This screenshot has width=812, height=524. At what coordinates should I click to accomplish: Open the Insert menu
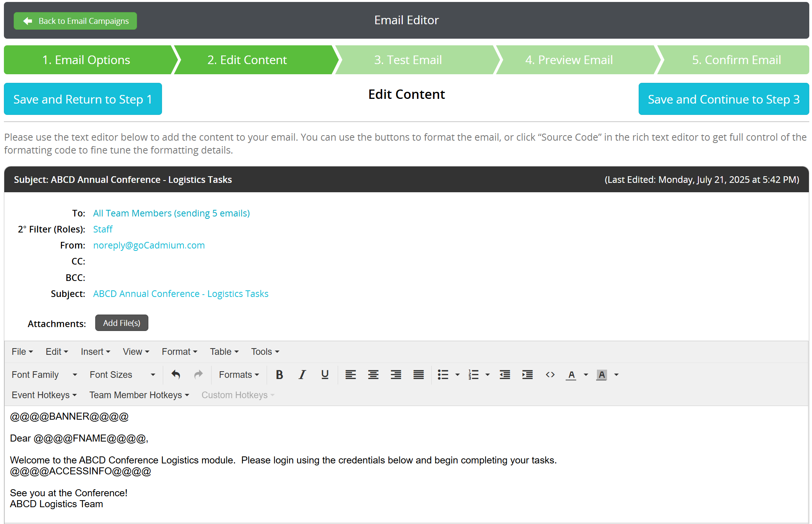[x=95, y=352]
